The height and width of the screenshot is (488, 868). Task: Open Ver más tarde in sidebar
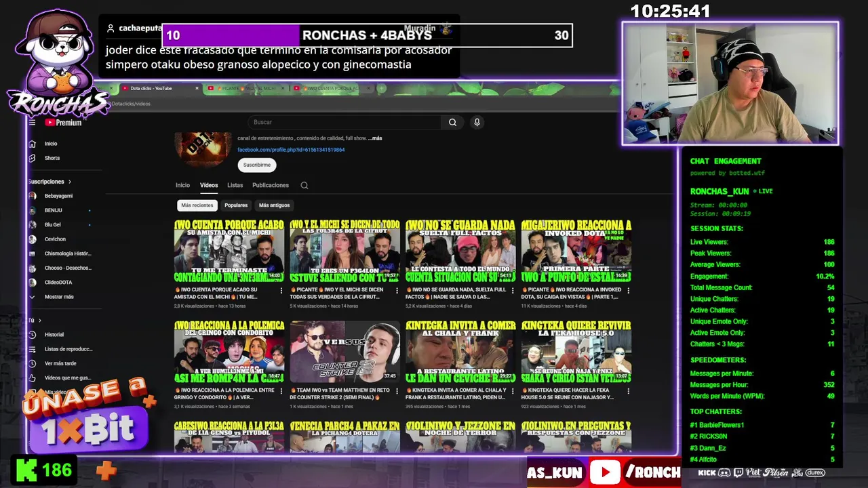point(60,363)
